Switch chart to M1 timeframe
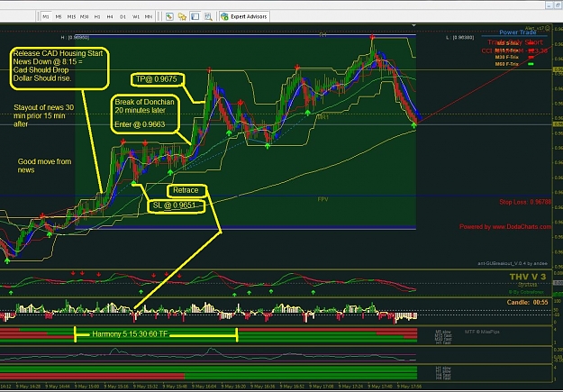Image resolution: width=563 pixels, height=392 pixels. pyautogui.click(x=46, y=16)
